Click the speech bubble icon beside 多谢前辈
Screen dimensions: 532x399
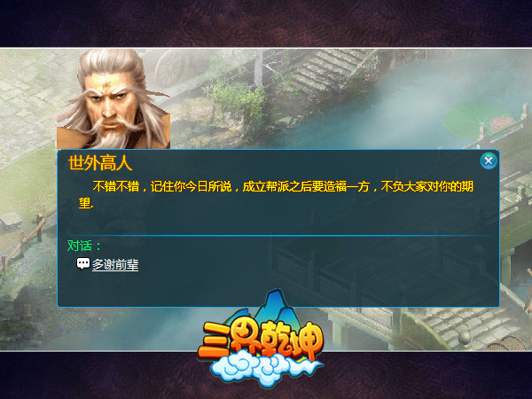pos(83,263)
